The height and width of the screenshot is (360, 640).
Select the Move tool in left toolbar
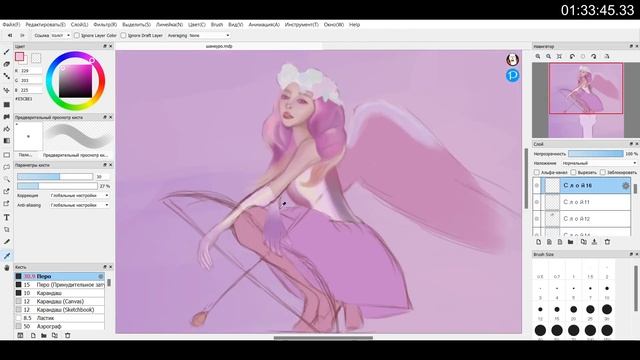7,90
